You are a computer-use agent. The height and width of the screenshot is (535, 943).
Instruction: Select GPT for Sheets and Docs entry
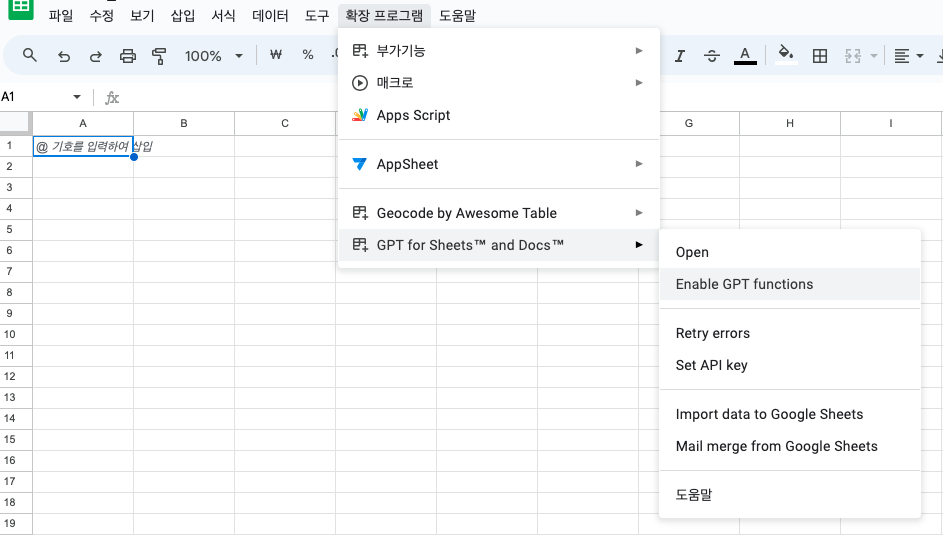point(499,245)
